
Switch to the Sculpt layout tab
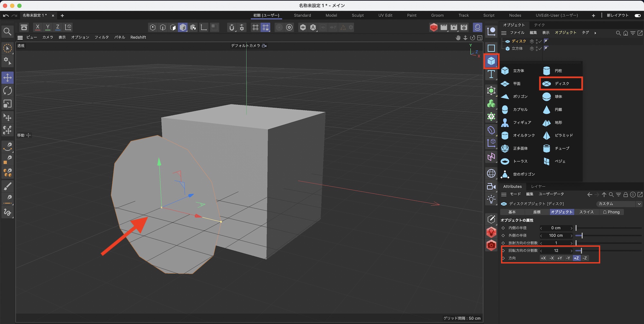tap(357, 15)
